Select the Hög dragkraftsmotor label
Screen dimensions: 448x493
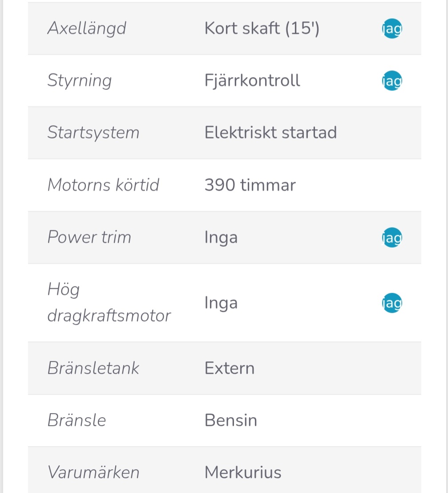pyautogui.click(x=109, y=302)
